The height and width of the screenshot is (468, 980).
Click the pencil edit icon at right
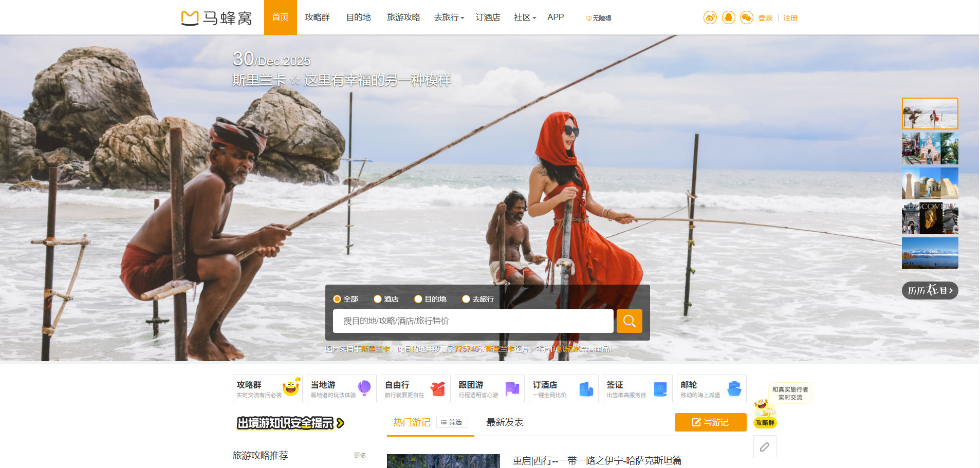pyautogui.click(x=765, y=447)
